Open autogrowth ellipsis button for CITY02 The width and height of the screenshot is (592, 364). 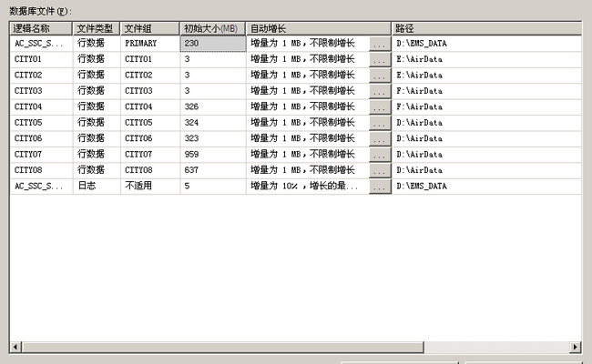coord(380,76)
